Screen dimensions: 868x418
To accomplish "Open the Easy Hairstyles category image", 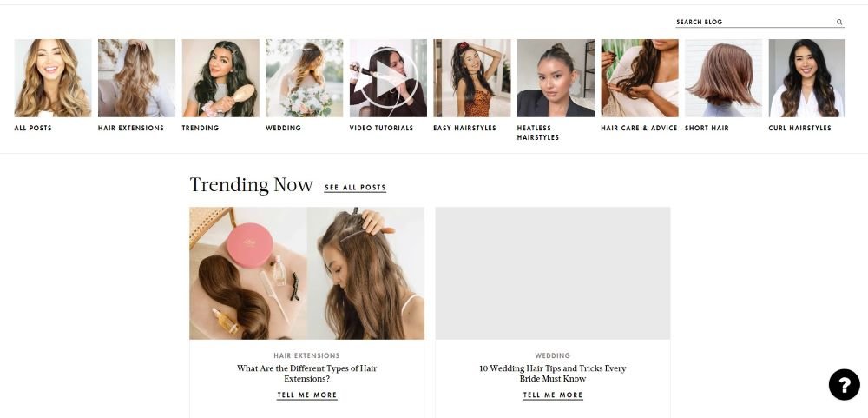I will (471, 78).
